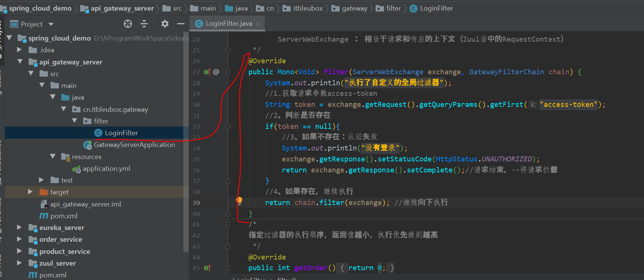
Task: Open Project panel settings gear
Action: 165,24
